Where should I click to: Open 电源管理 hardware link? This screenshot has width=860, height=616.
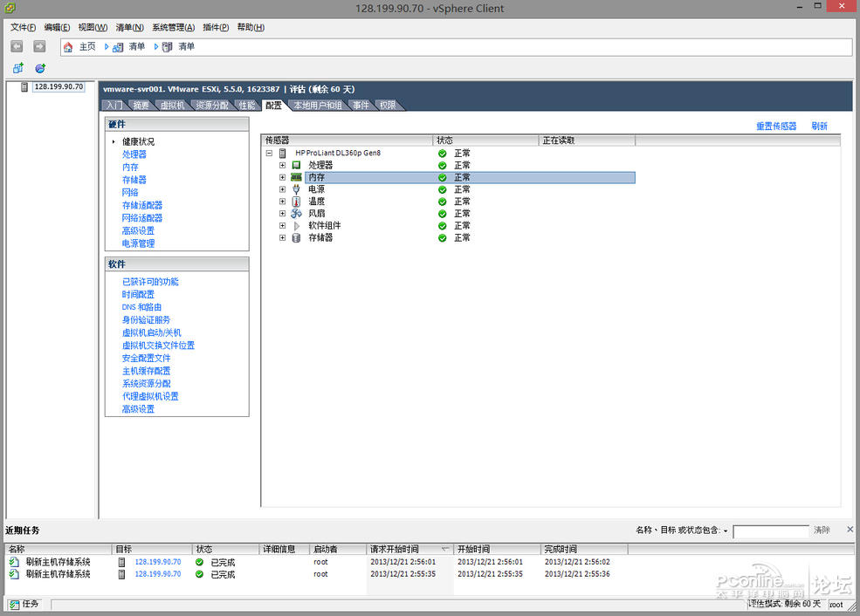138,243
